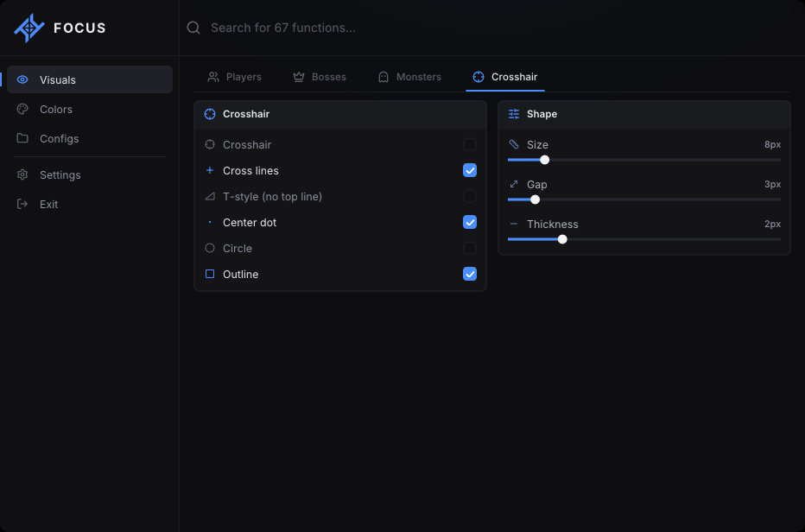
Task: Switch to the Players tab
Action: coord(235,77)
